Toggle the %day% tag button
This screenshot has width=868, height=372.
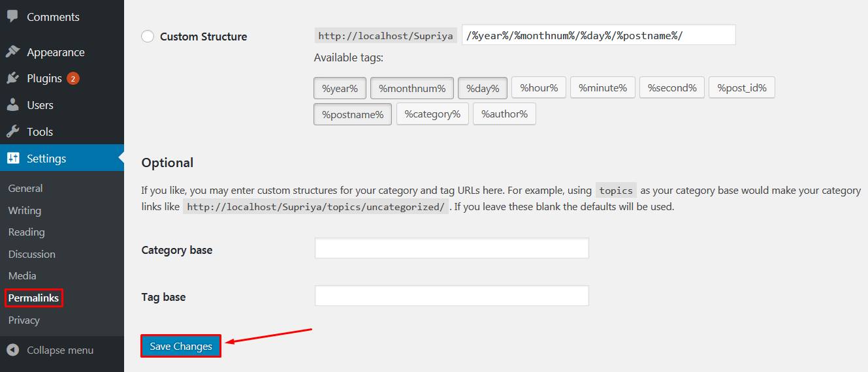point(483,87)
